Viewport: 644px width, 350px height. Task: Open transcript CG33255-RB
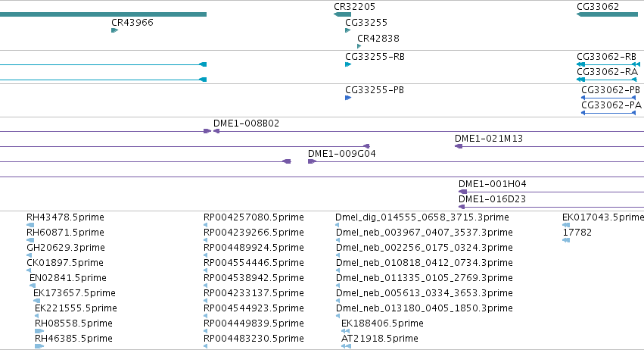point(375,57)
